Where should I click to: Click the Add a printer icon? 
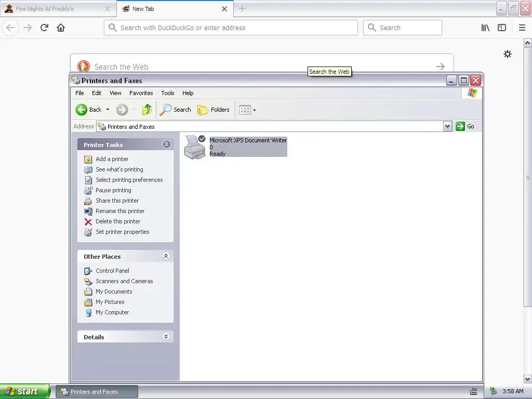(x=88, y=159)
